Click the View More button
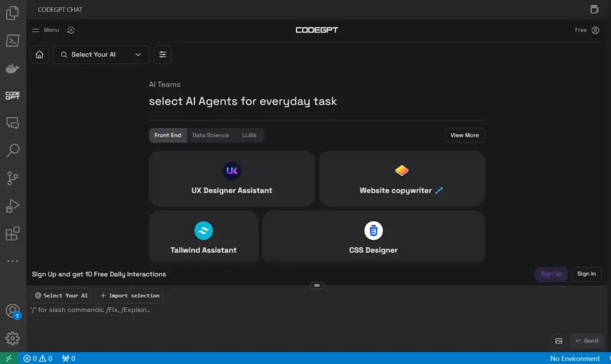Image resolution: width=611 pixels, height=364 pixels. [x=464, y=135]
